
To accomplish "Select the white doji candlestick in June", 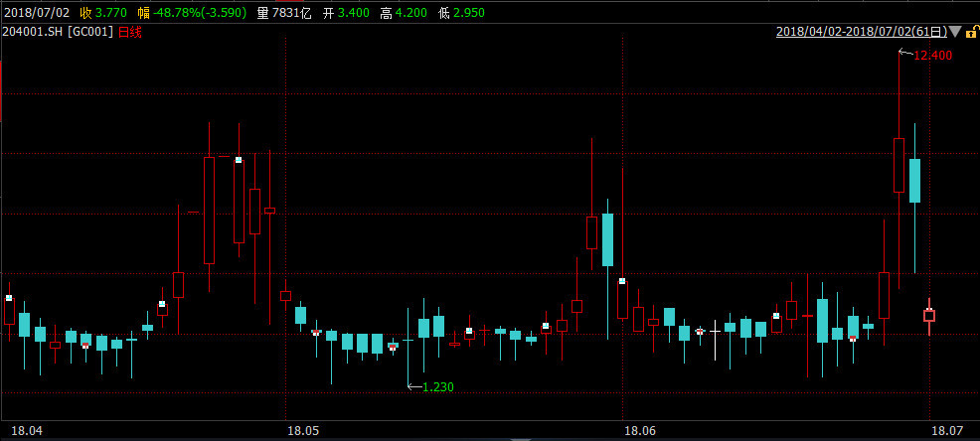I will pyautogui.click(x=715, y=339).
